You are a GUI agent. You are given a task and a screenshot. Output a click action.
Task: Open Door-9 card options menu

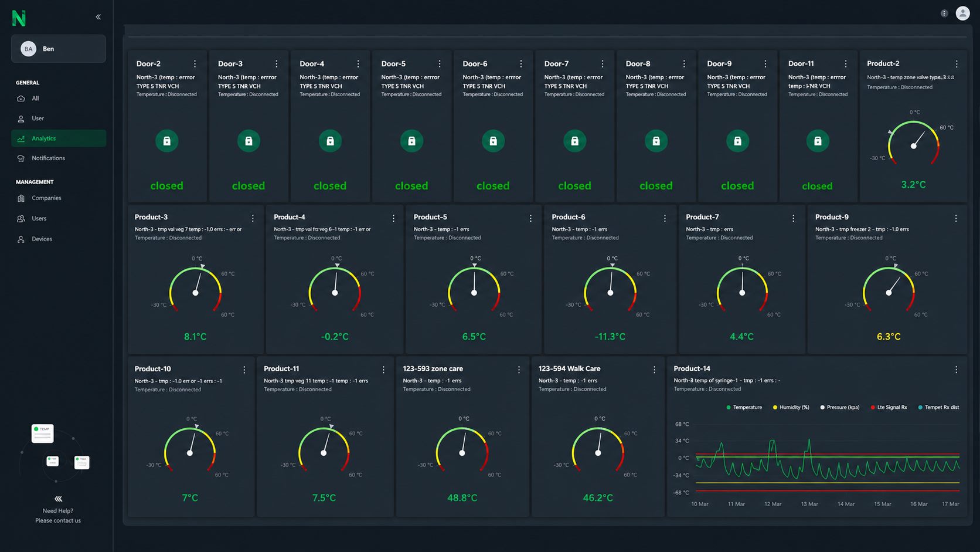point(765,64)
